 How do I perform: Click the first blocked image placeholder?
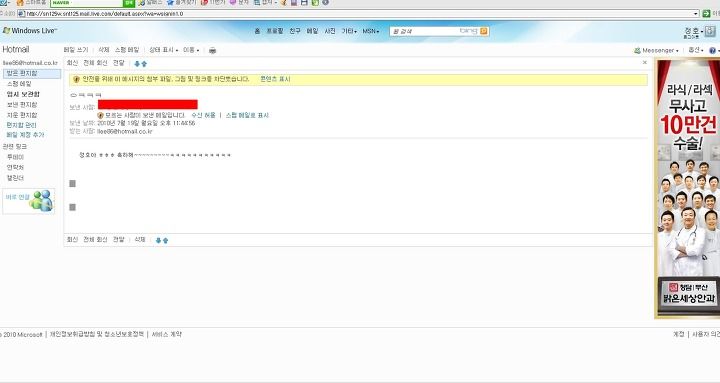[x=72, y=184]
